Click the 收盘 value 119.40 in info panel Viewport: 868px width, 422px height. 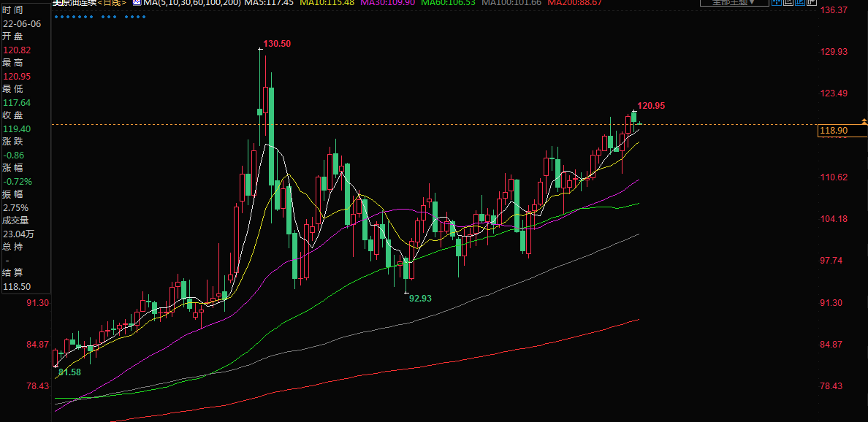tap(15, 128)
